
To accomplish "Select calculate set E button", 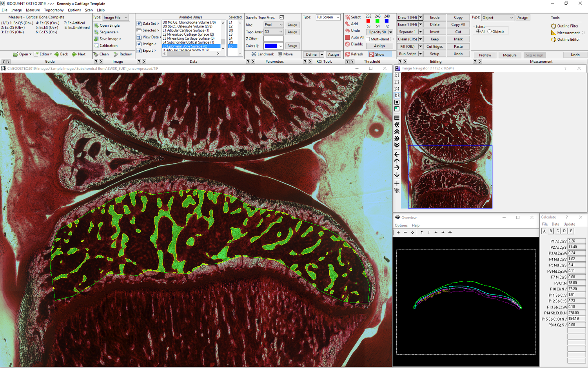I will click(571, 231).
